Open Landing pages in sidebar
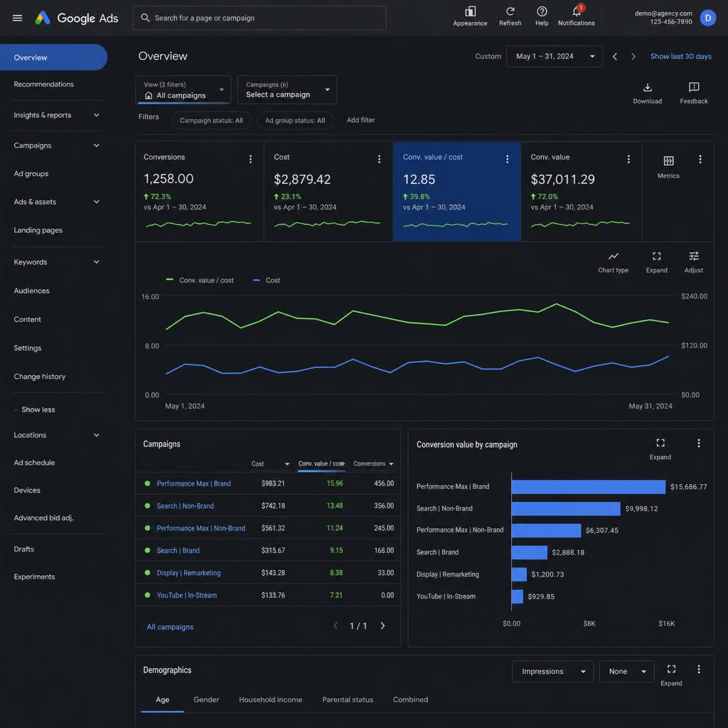 pyautogui.click(x=38, y=230)
